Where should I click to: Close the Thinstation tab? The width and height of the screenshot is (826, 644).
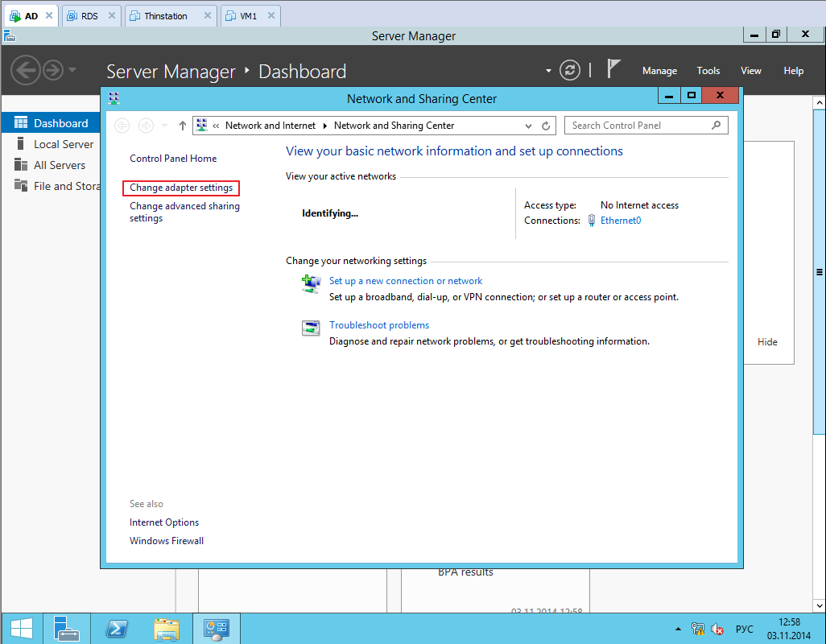pos(208,16)
